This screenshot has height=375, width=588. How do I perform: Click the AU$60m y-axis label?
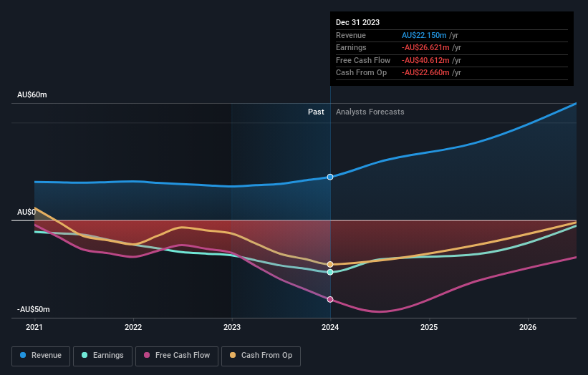point(32,94)
